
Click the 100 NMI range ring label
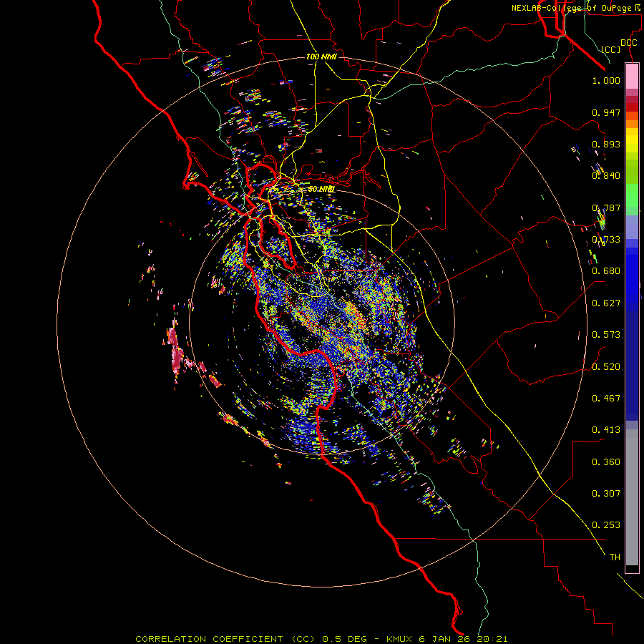pyautogui.click(x=321, y=57)
